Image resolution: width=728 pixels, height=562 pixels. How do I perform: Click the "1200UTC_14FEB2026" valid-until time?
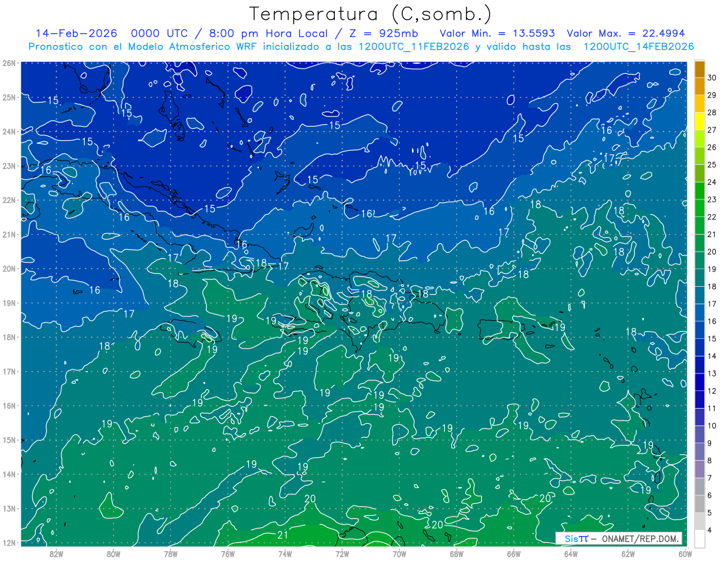(639, 47)
